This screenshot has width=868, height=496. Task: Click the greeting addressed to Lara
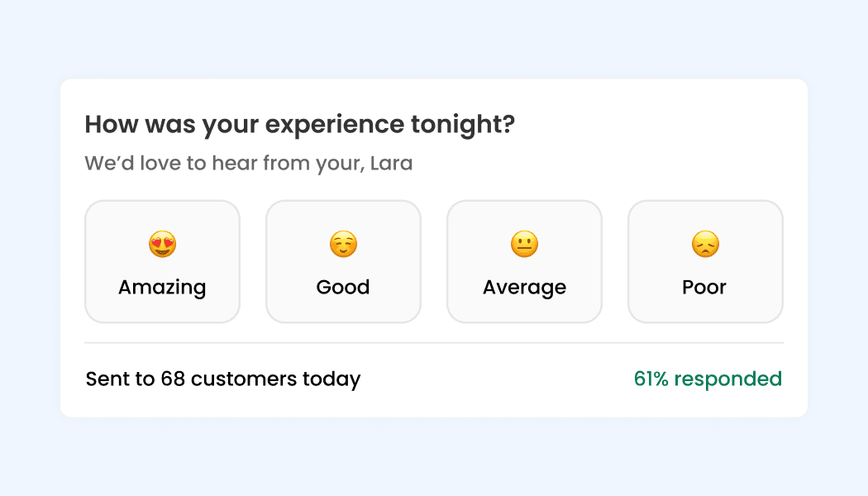click(248, 163)
